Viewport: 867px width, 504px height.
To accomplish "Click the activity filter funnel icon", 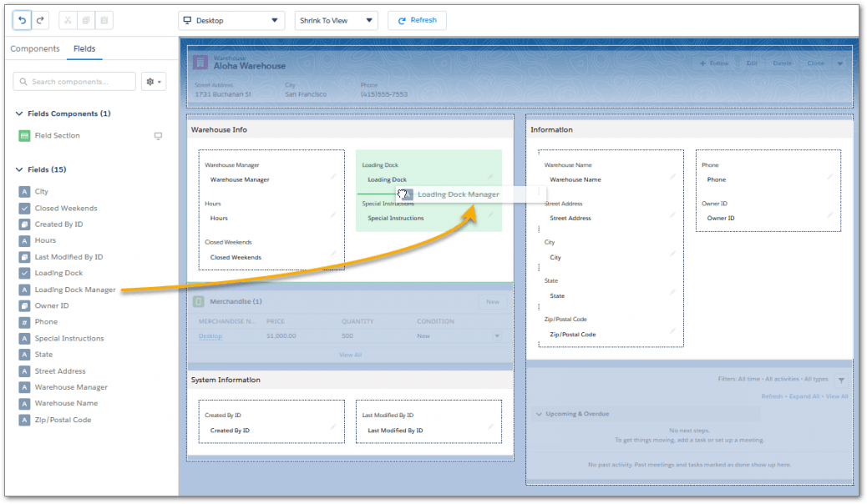I will click(x=841, y=381).
